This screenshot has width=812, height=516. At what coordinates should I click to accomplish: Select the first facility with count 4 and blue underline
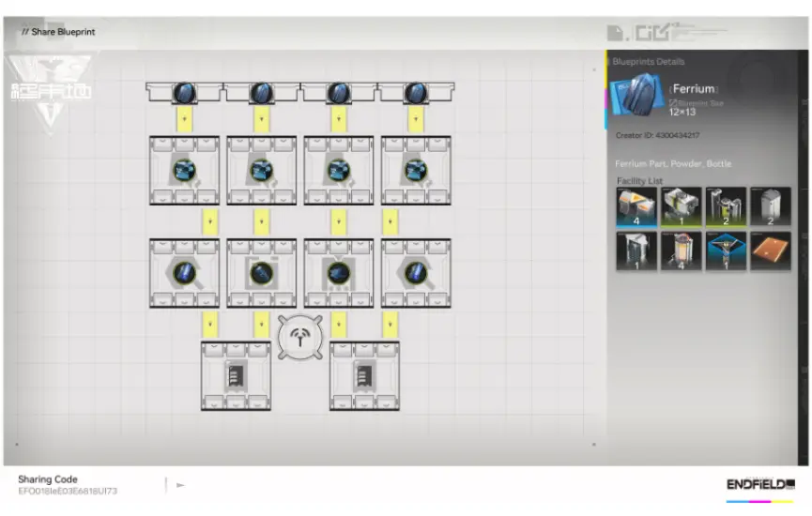pyautogui.click(x=635, y=206)
